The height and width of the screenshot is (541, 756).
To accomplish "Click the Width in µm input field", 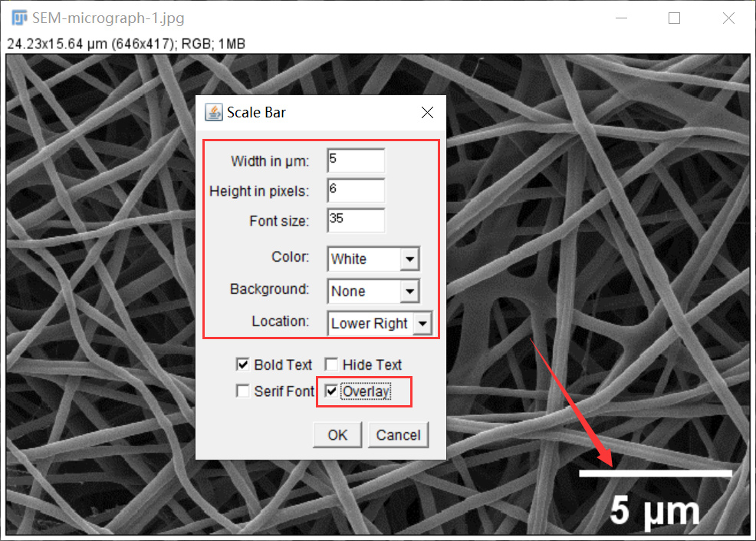I will coord(356,160).
